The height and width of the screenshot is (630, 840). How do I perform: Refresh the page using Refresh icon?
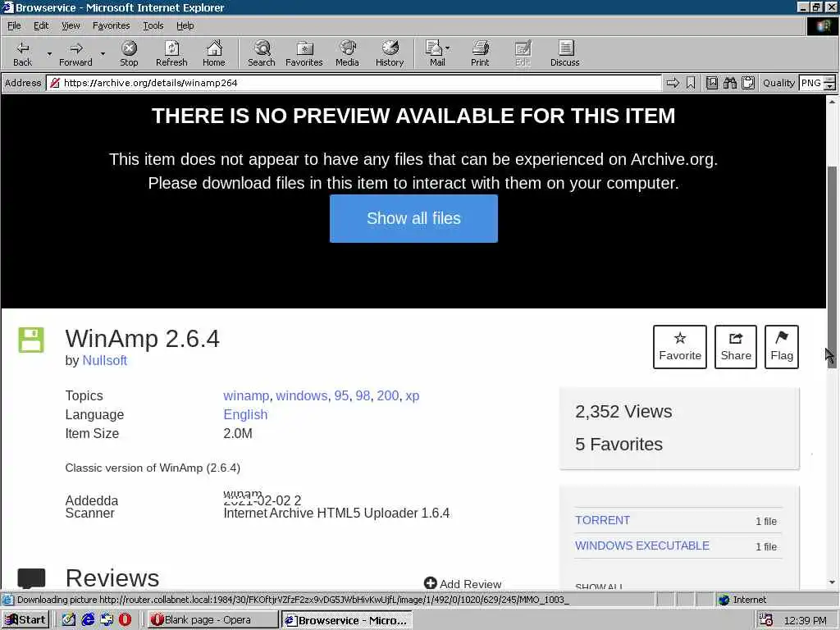coord(171,53)
